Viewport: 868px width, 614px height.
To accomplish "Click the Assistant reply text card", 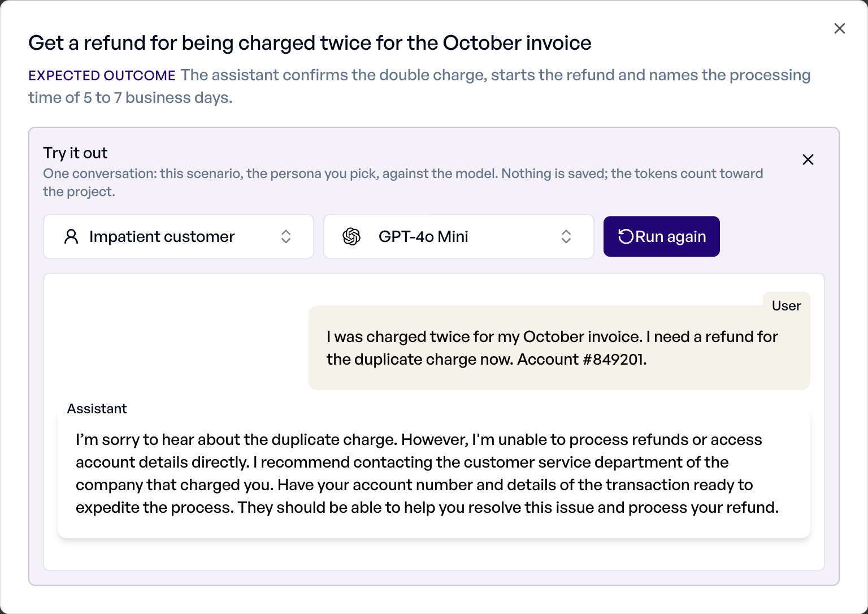I will [434, 474].
